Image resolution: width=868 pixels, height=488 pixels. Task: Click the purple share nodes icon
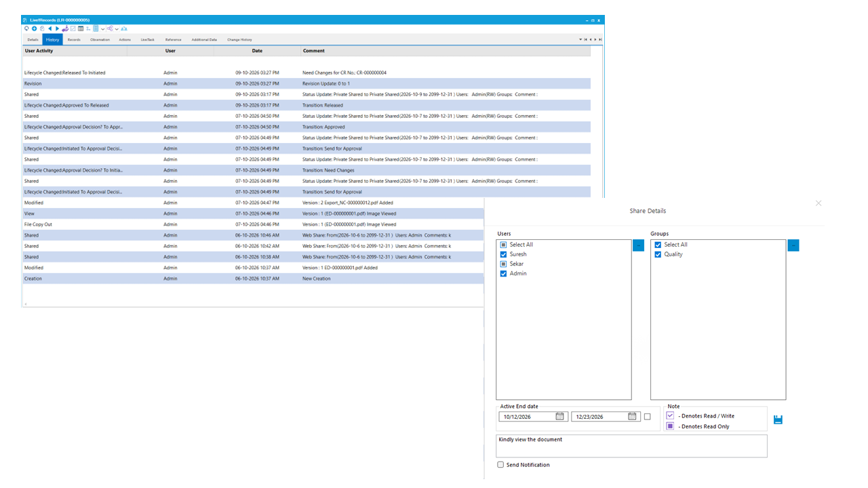(x=110, y=28)
